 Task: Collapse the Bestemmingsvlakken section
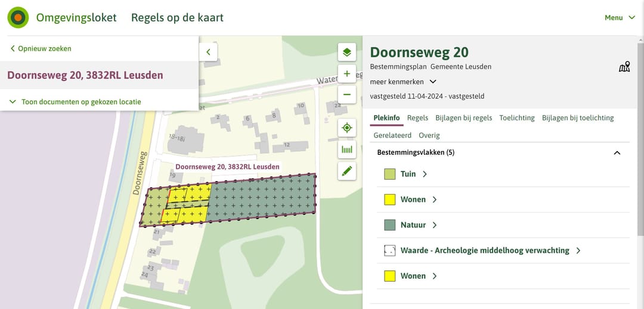617,152
